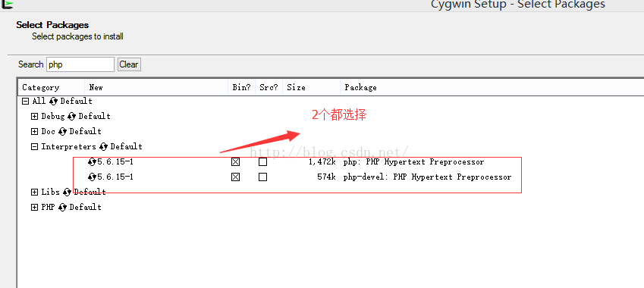The width and height of the screenshot is (644, 288).
Task: Collapse the All category tree
Action: click(26, 101)
